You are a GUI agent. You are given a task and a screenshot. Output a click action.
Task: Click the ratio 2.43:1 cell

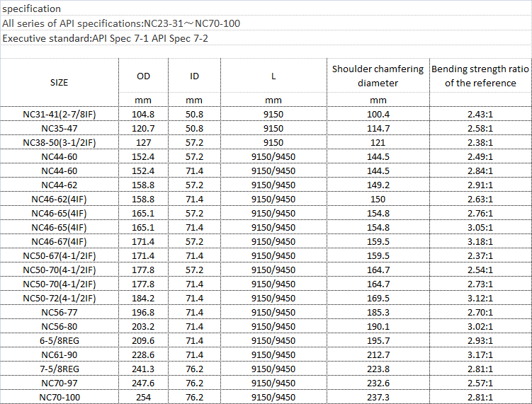(480, 114)
